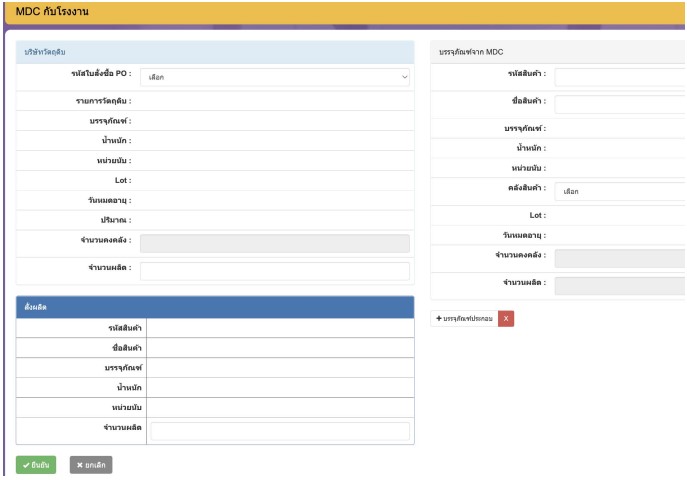Expand the คลังสินค้า warehouse dropdown
This screenshot has width=687, height=480.
click(620, 191)
